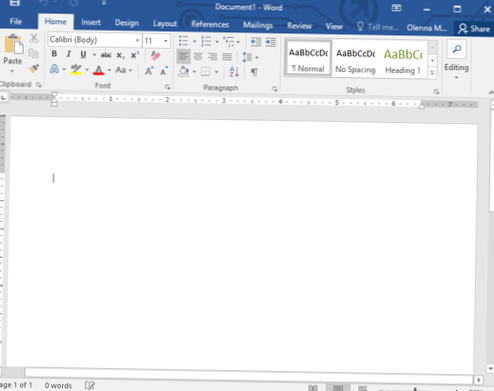
Task: Insert a numbered list
Action: pos(206,41)
